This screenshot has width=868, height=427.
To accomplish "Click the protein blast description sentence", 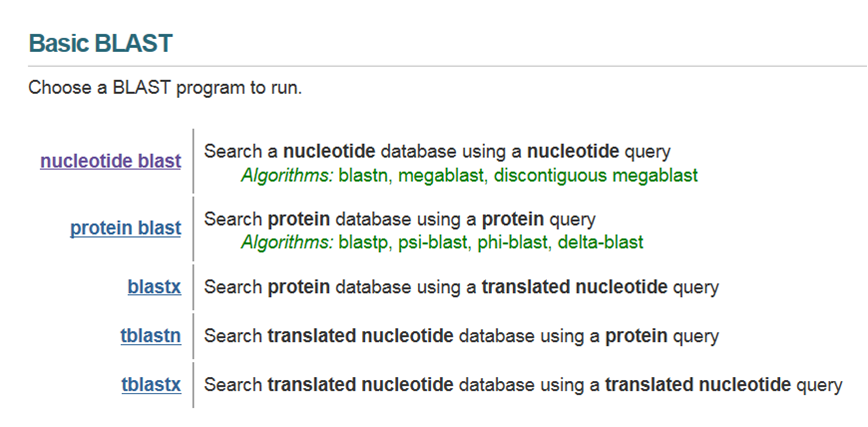I will [399, 219].
